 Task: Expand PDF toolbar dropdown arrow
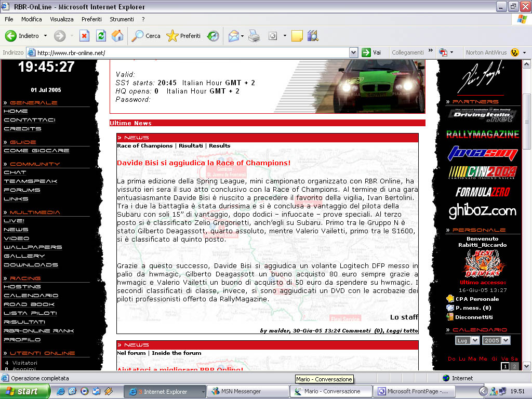[x=451, y=52]
